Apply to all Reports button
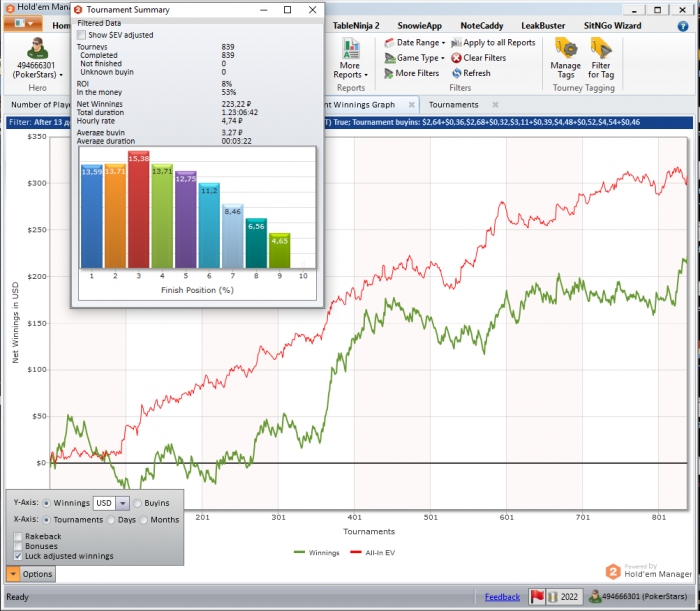This screenshot has width=700, height=611. [x=499, y=43]
